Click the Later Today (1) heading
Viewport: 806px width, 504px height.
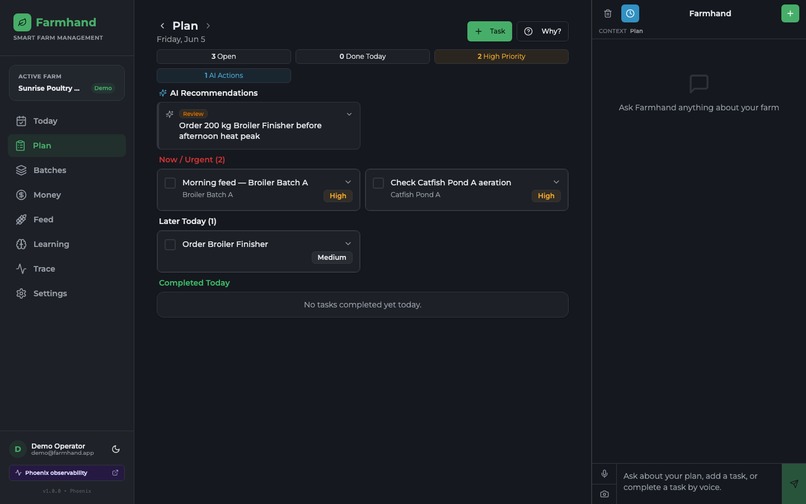(x=188, y=221)
